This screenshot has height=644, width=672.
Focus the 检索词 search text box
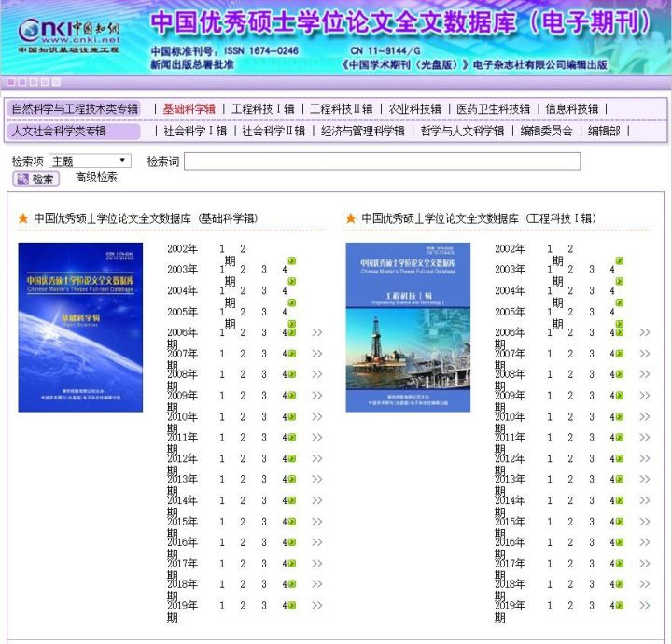pyautogui.click(x=383, y=161)
